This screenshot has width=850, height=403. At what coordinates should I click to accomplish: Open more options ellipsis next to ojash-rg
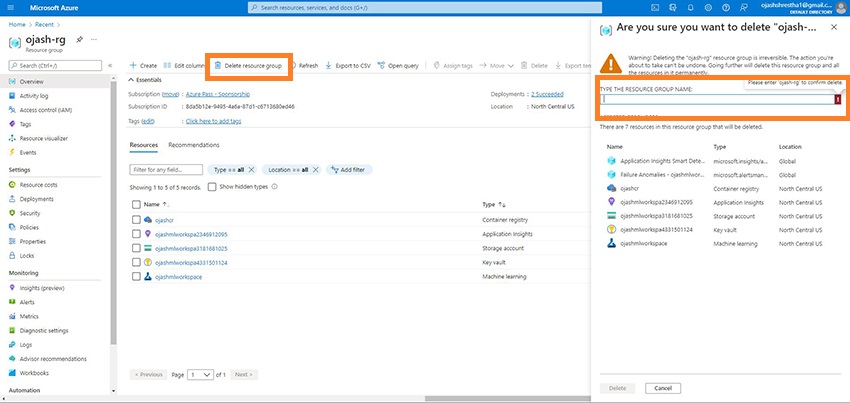94,40
